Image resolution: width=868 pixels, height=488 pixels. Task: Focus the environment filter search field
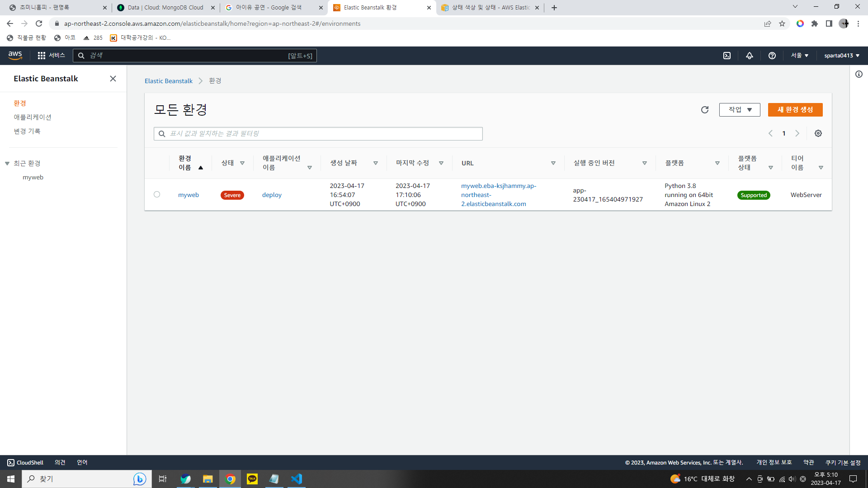[318, 134]
